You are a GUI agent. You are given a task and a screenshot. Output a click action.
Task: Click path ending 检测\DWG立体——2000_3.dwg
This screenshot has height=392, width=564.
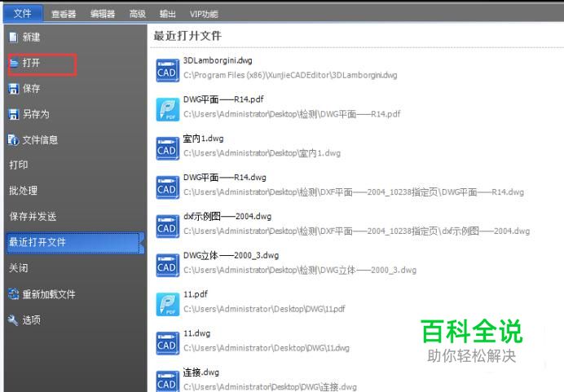pyautogui.click(x=300, y=270)
